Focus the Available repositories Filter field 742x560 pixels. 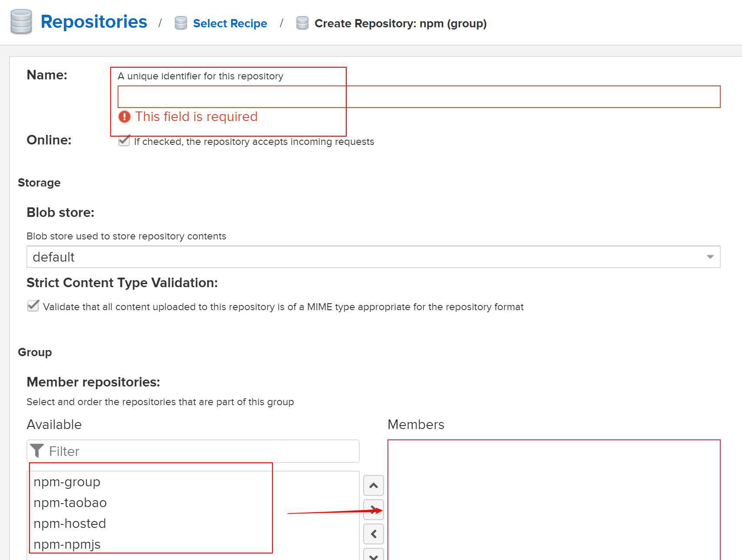click(193, 451)
